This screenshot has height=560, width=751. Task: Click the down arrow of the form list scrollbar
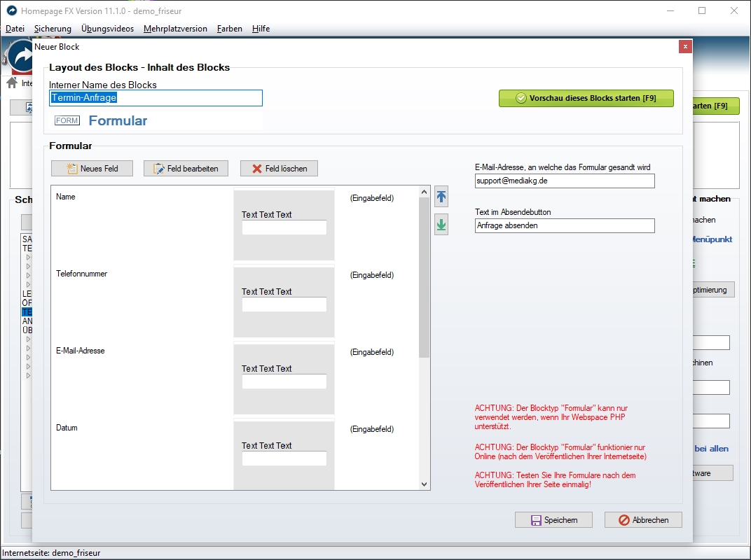pyautogui.click(x=424, y=484)
